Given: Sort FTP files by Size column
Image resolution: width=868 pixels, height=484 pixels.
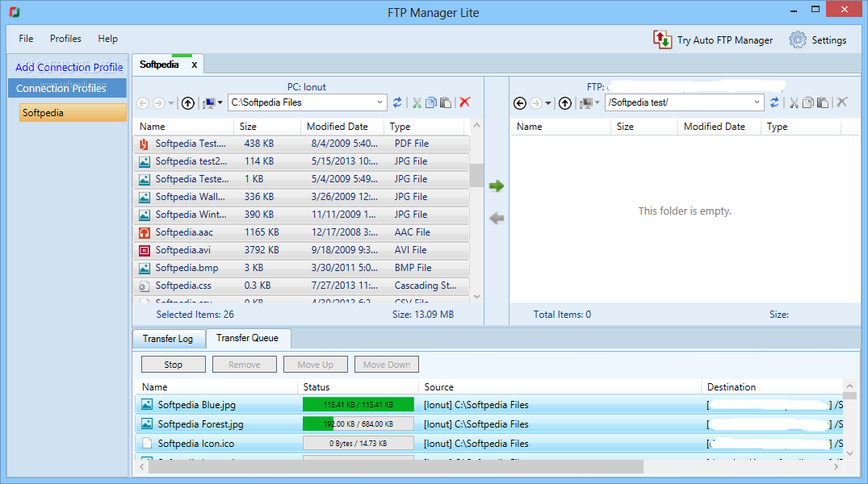Looking at the screenshot, I should (x=644, y=127).
